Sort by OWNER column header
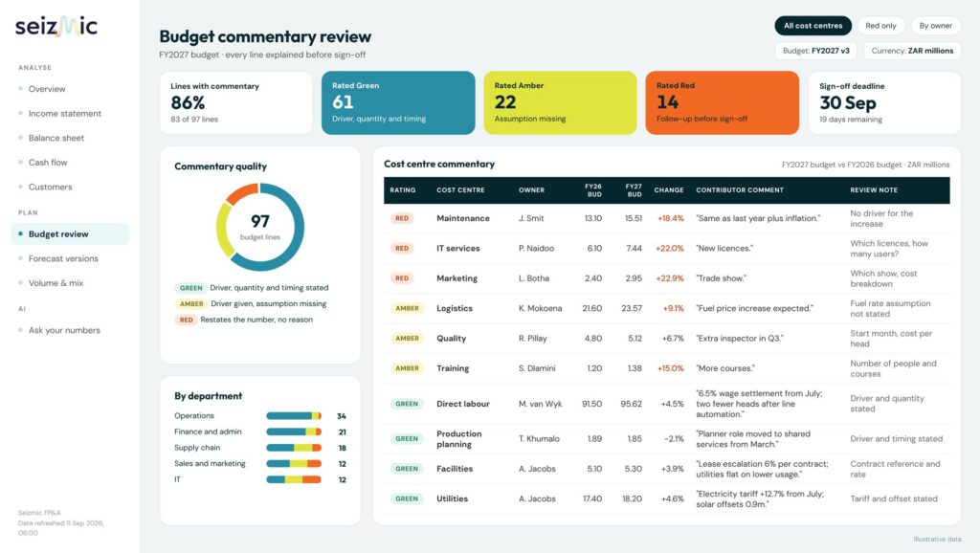The width and height of the screenshot is (980, 553). click(x=531, y=190)
